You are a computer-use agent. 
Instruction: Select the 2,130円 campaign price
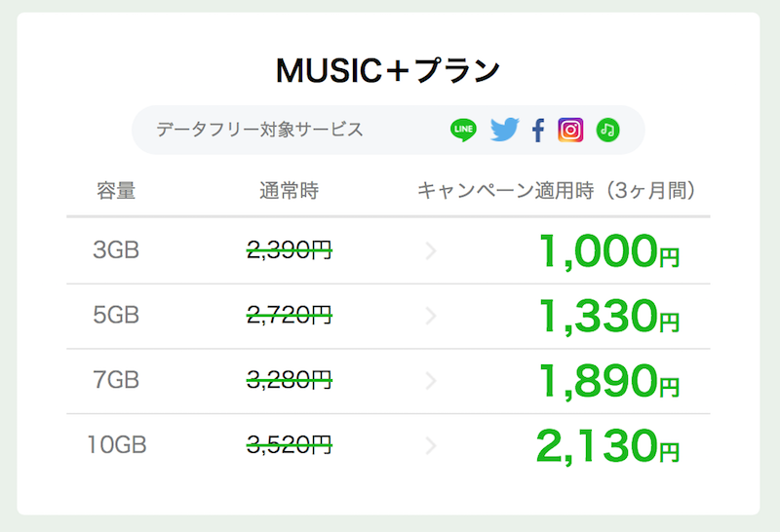[607, 446]
